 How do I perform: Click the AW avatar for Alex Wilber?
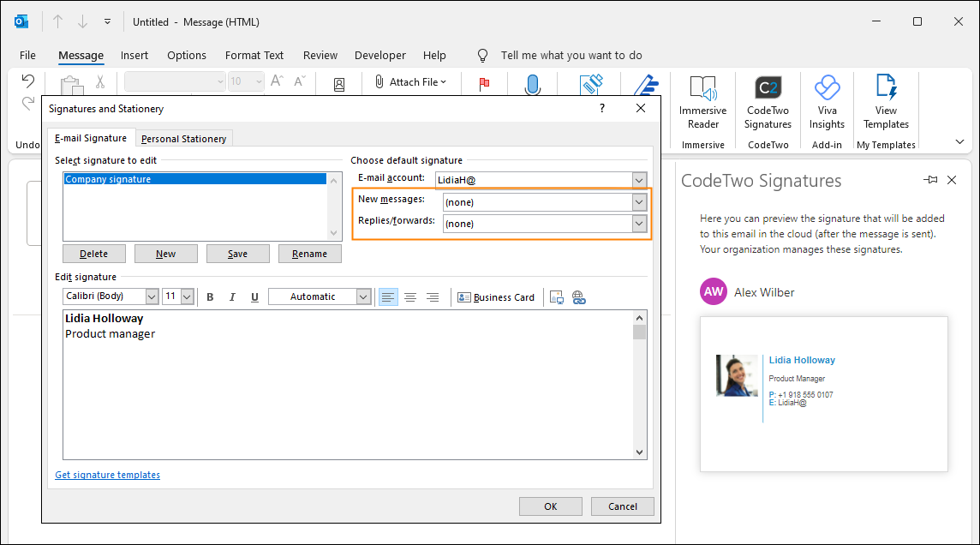point(713,292)
